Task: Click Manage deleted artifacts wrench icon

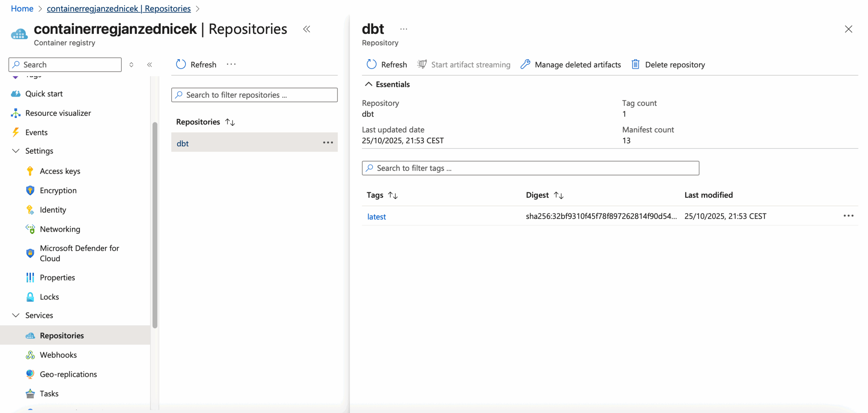Action: coord(525,64)
